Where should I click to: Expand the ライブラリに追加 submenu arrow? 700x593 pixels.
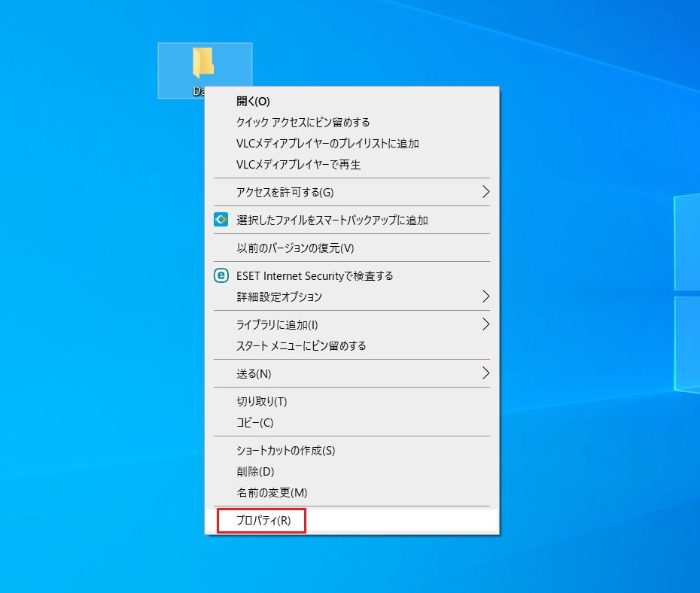click(x=485, y=324)
